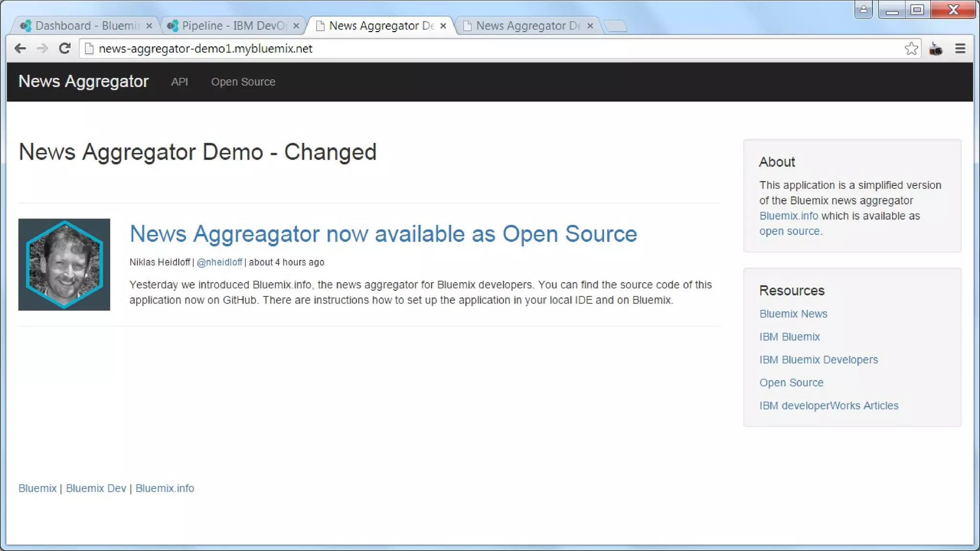Click Bluemix Dev in the footer
Viewport: 980px width, 551px height.
pyautogui.click(x=96, y=488)
